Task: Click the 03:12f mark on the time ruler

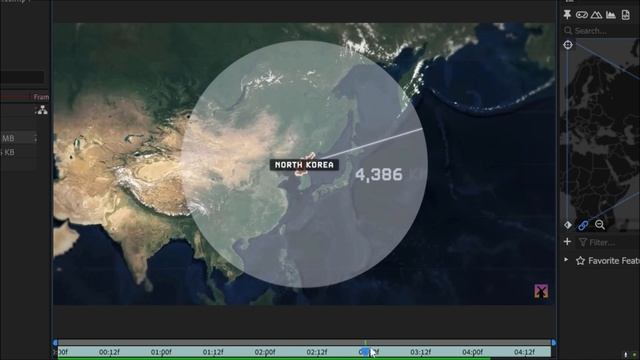Action: 420,352
